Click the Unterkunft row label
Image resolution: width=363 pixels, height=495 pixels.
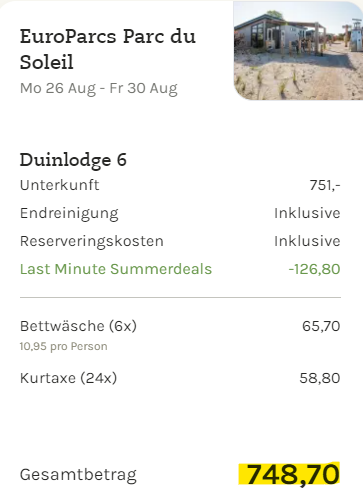point(59,185)
